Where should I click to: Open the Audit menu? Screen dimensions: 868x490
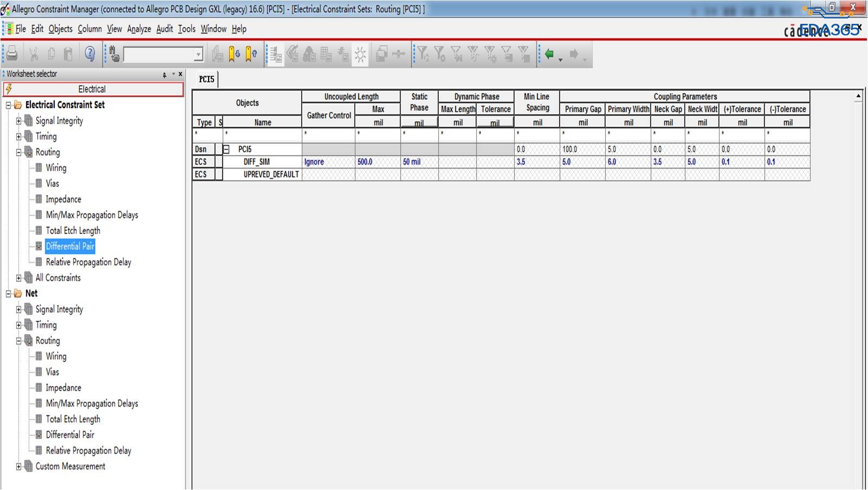coord(165,29)
